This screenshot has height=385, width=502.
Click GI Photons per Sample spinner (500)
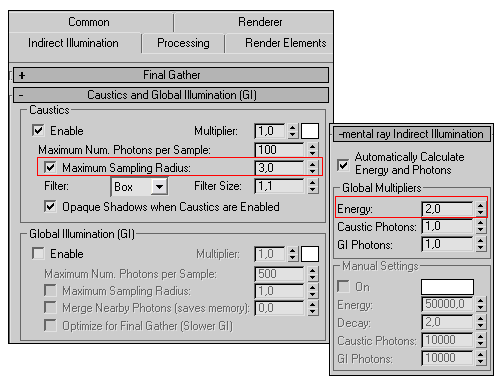[312, 274]
